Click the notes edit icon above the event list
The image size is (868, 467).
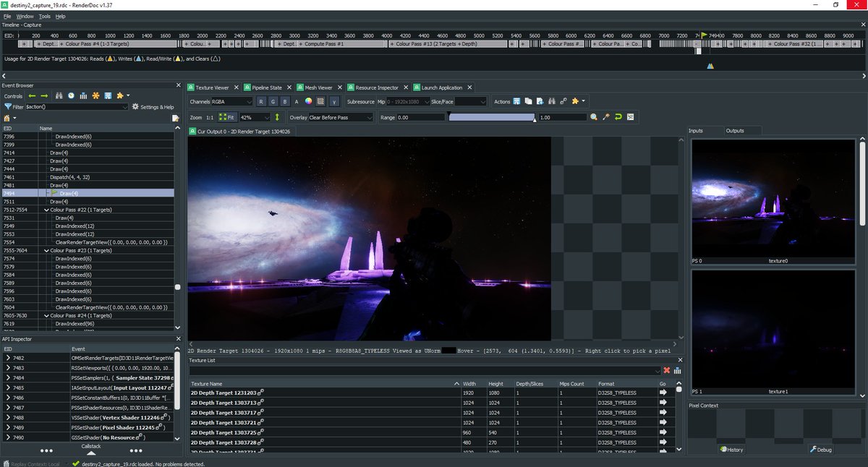click(x=175, y=118)
